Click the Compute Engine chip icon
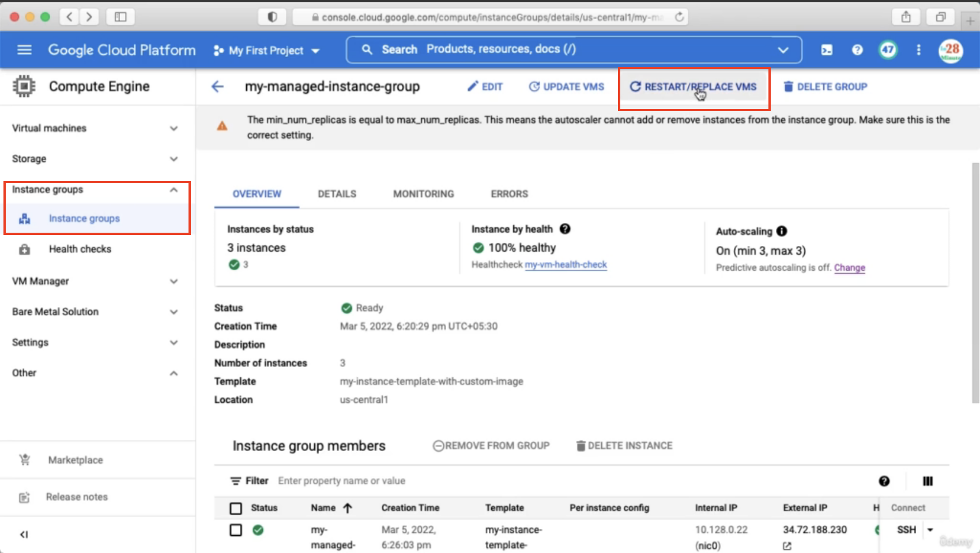Image resolution: width=980 pixels, height=553 pixels. [x=24, y=86]
